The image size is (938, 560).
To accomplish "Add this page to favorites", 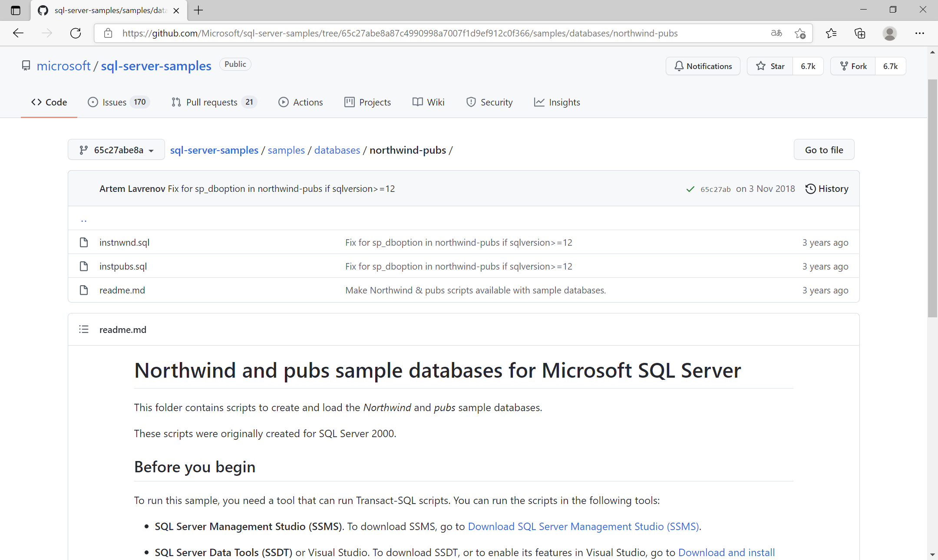I will pos(800,33).
